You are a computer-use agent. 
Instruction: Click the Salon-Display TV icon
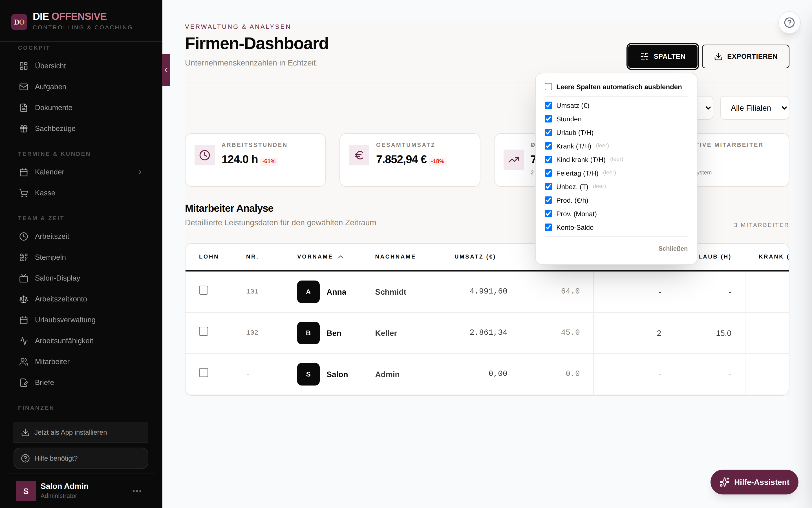click(x=23, y=278)
